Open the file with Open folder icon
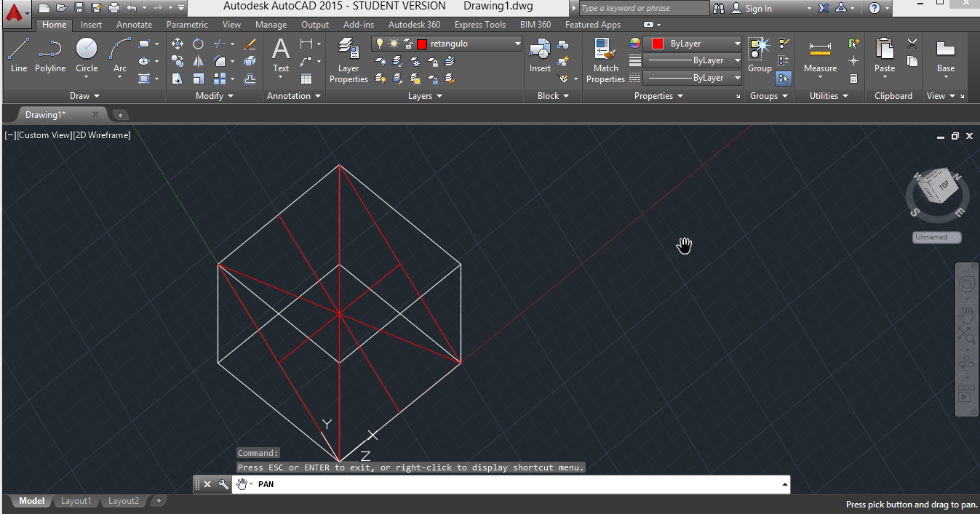980x514 pixels. pyautogui.click(x=62, y=7)
